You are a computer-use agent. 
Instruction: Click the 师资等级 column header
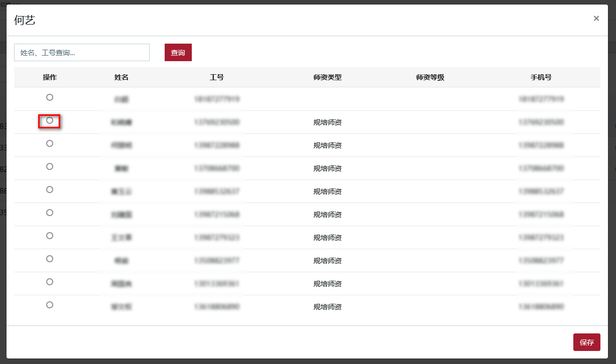430,77
